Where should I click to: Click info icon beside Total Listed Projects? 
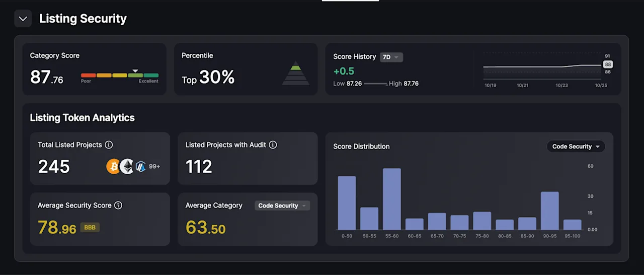click(109, 145)
